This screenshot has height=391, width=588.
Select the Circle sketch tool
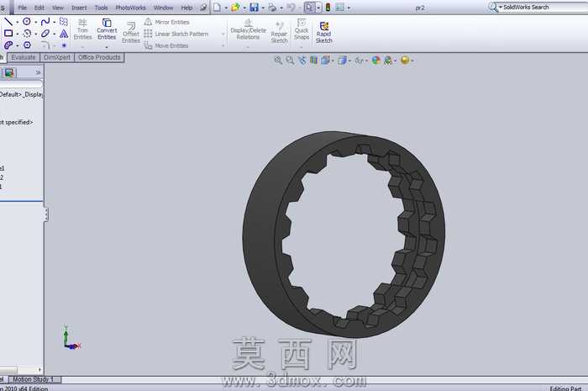pos(27,22)
